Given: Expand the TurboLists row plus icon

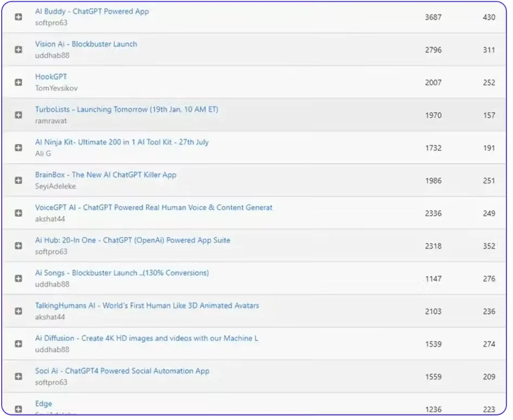Looking at the screenshot, I should coord(18,115).
